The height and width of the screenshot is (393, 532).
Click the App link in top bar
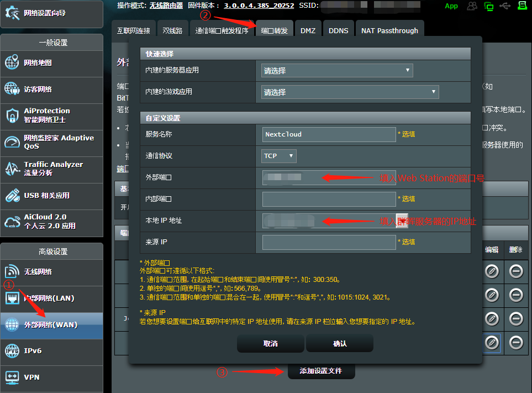pos(451,6)
